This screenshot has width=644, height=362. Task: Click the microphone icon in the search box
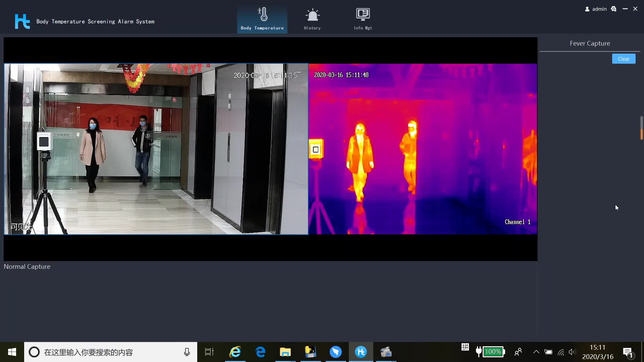pos(187,352)
